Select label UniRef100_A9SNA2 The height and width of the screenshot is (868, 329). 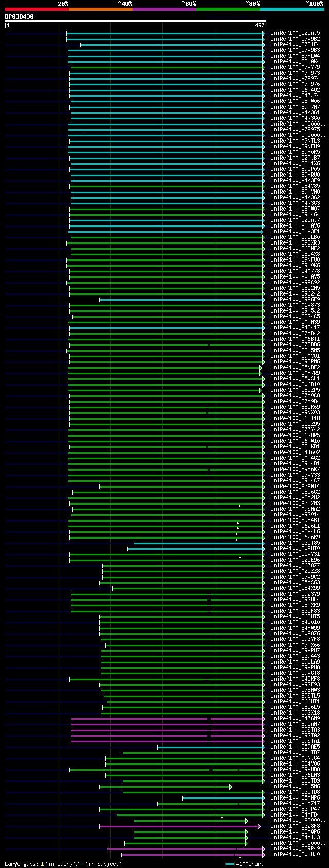(295, 509)
